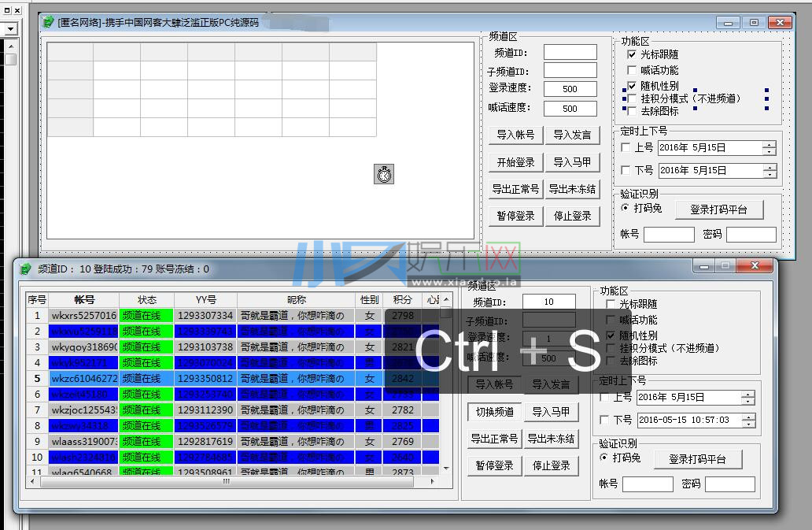Click account cell wkxrs5257016
This screenshot has width=812, height=530.
point(84,316)
